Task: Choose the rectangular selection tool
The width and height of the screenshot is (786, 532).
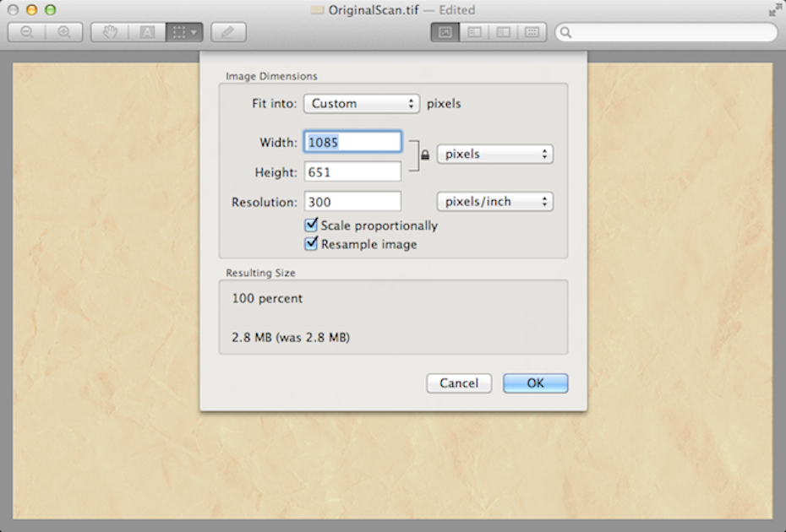Action: coord(183,33)
